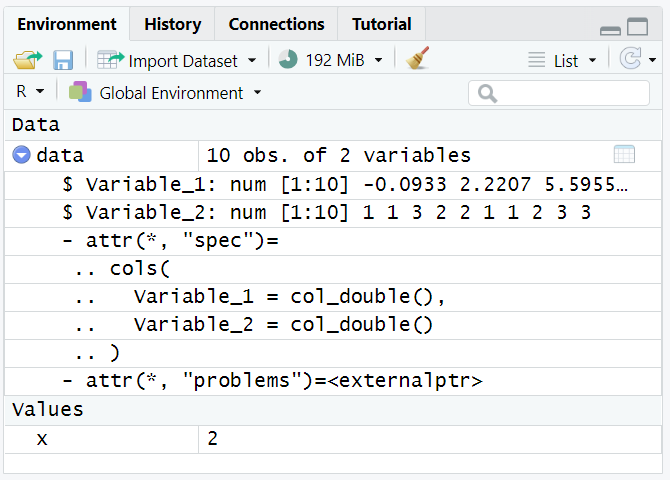Click the open folder load workspace icon

[25, 60]
